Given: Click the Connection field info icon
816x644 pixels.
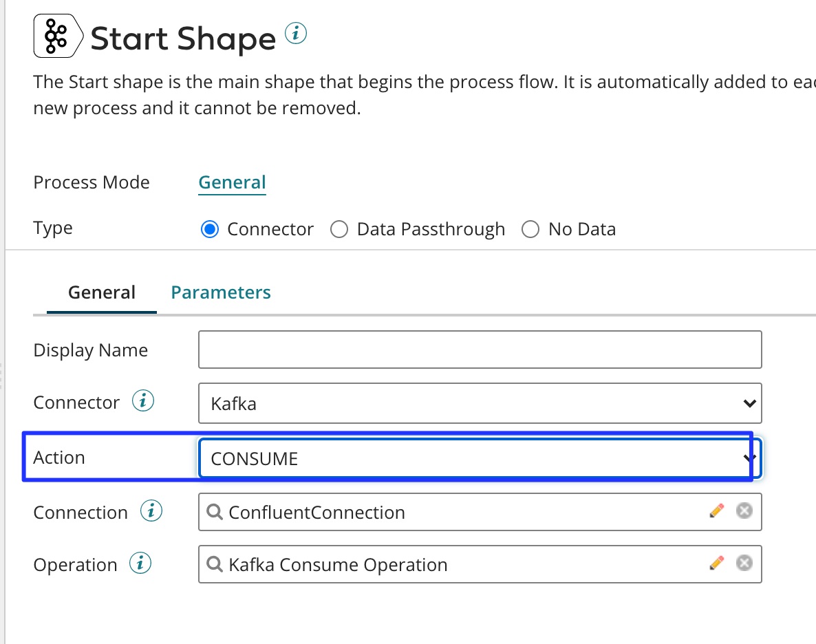Looking at the screenshot, I should pos(151,511).
